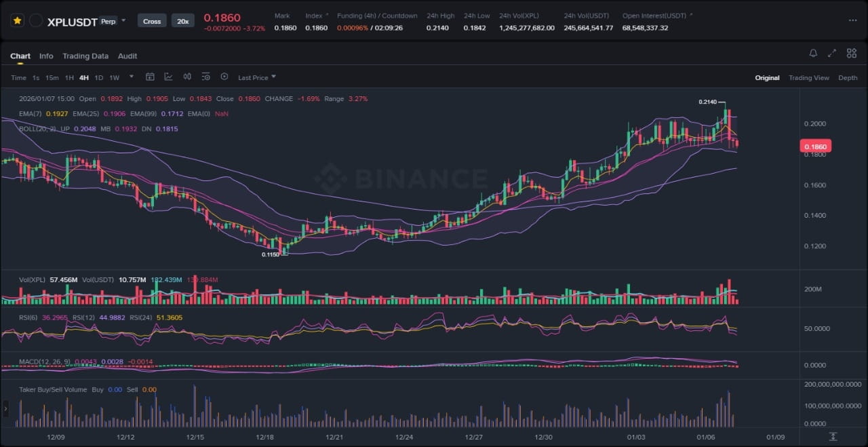Click the Perp label badge

(x=107, y=21)
